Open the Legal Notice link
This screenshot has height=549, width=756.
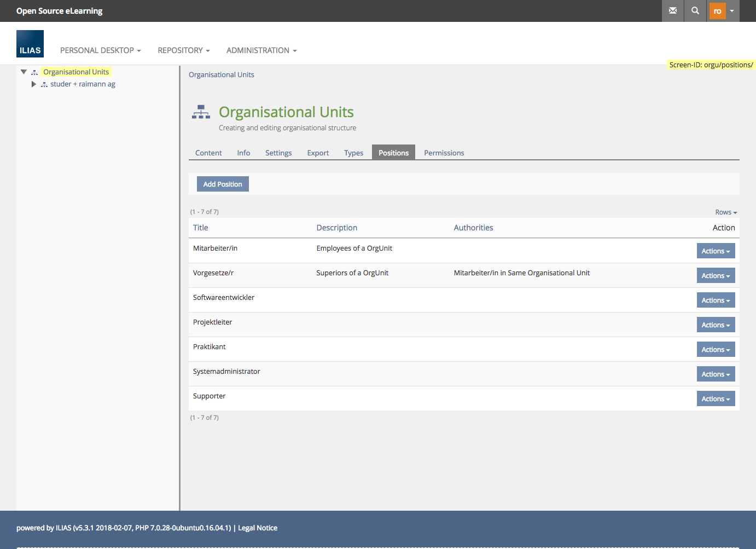coord(258,528)
